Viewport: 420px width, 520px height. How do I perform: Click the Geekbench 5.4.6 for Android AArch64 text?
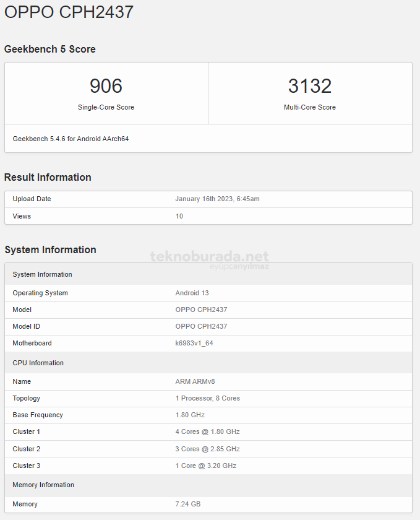click(71, 139)
